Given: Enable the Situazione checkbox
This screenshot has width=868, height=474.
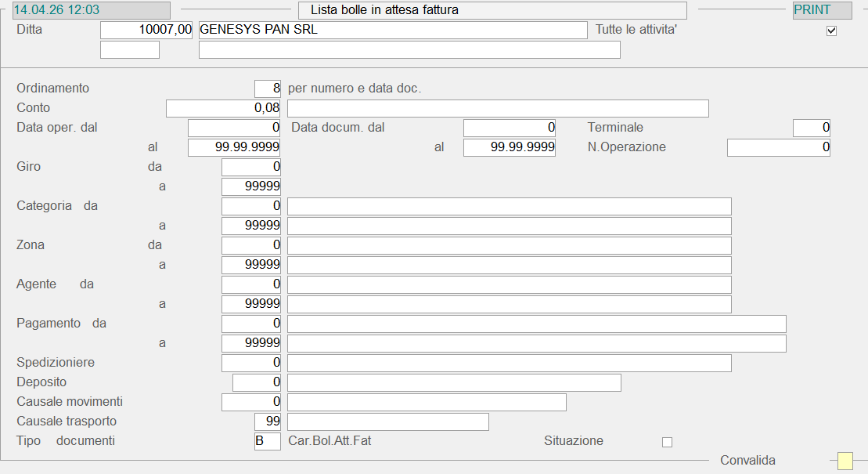Looking at the screenshot, I should 667,442.
